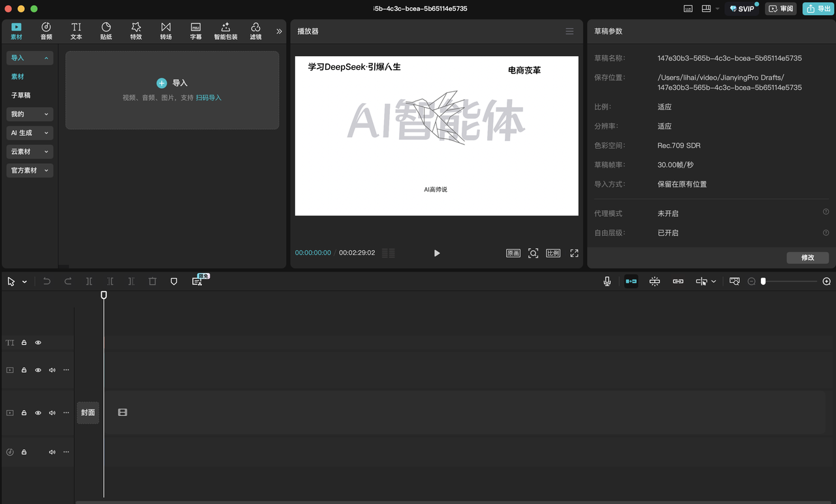This screenshot has width=836, height=504.
Task: Zoom out the timeline with minus icon
Action: 751,281
